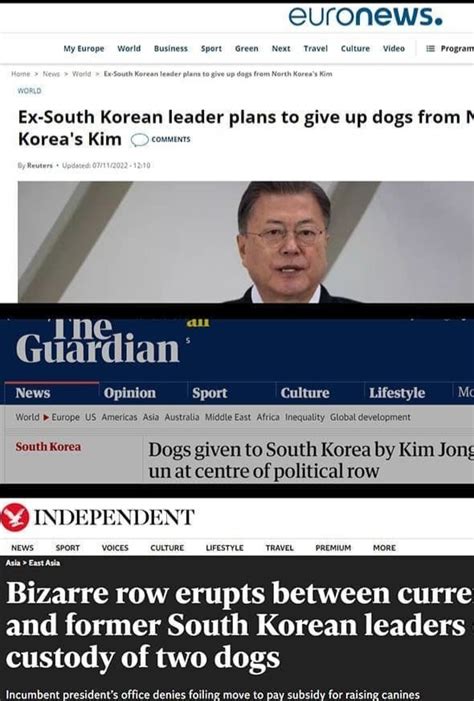Select Middle East in Guardian subnav
The image size is (474, 701).
coord(228,417)
